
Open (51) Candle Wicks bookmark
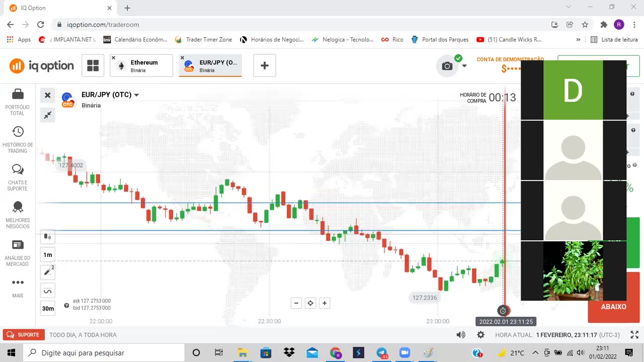click(509, 39)
